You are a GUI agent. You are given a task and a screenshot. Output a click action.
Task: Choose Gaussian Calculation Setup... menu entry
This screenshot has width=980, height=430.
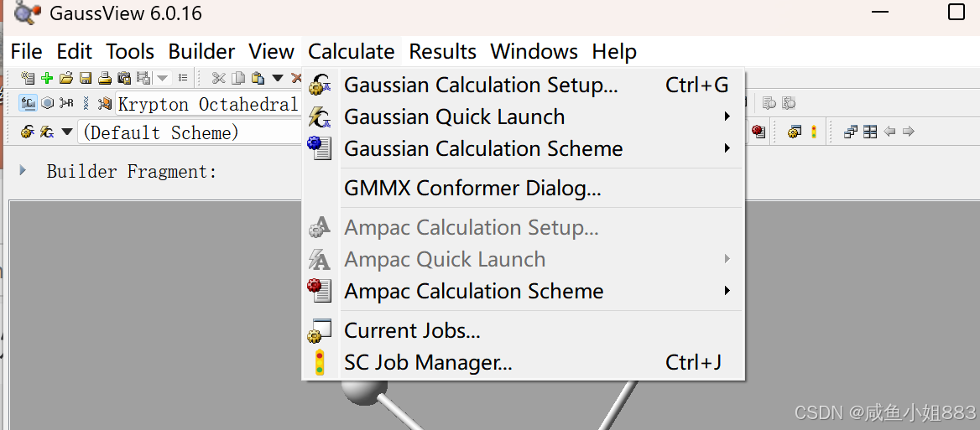pyautogui.click(x=523, y=85)
